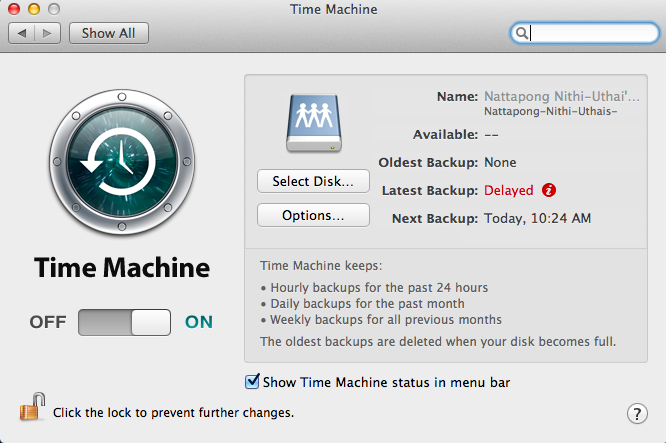Click the magnifying glass in the search field
This screenshot has width=666, height=443.
(521, 33)
